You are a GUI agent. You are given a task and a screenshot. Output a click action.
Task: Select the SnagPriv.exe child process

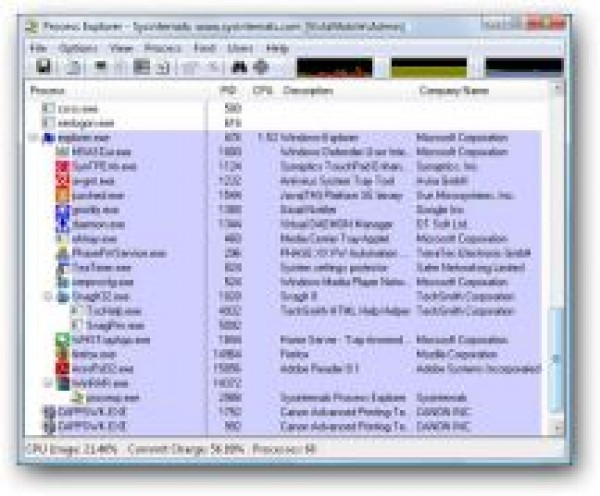tap(116, 326)
